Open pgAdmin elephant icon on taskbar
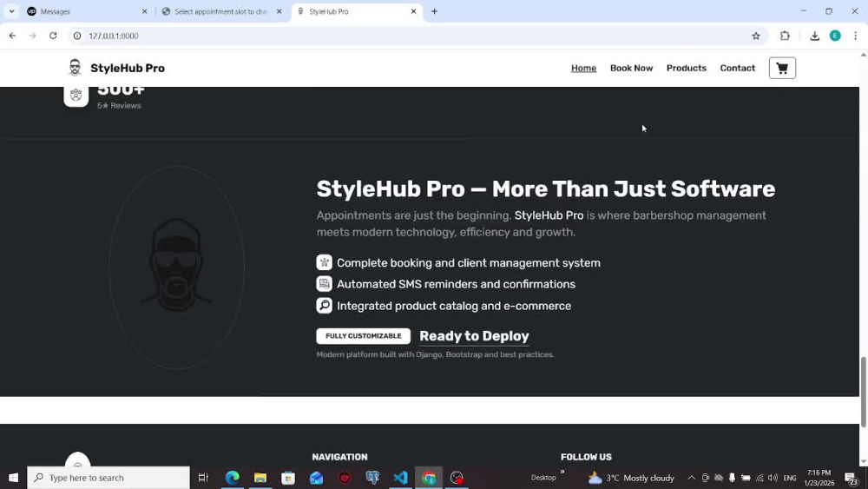Viewport: 868px width, 489px height. 372,478
